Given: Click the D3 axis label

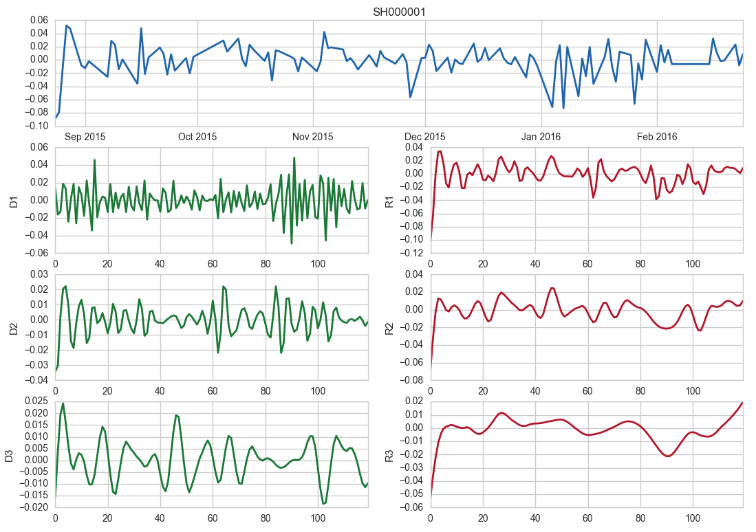Looking at the screenshot, I should click(x=9, y=456).
